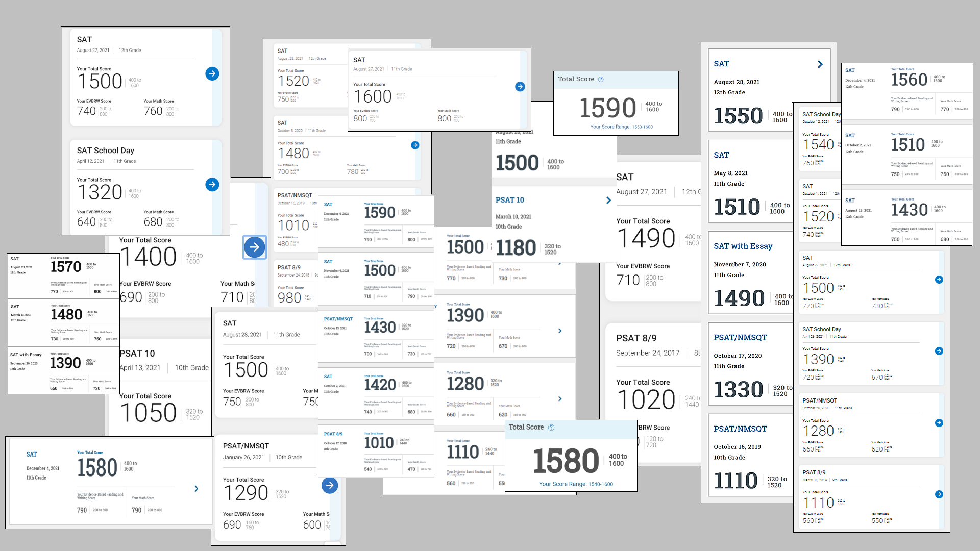Click the highlighted arrow beside the 1400 score

pos(254,247)
